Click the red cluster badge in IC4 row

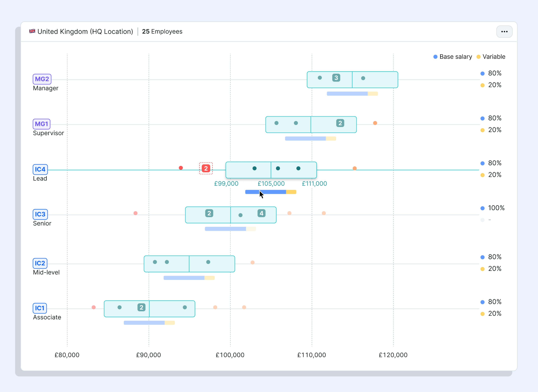click(x=206, y=169)
